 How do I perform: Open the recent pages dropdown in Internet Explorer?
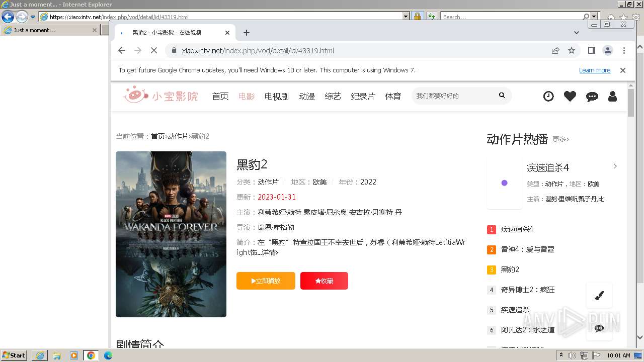coord(33,17)
